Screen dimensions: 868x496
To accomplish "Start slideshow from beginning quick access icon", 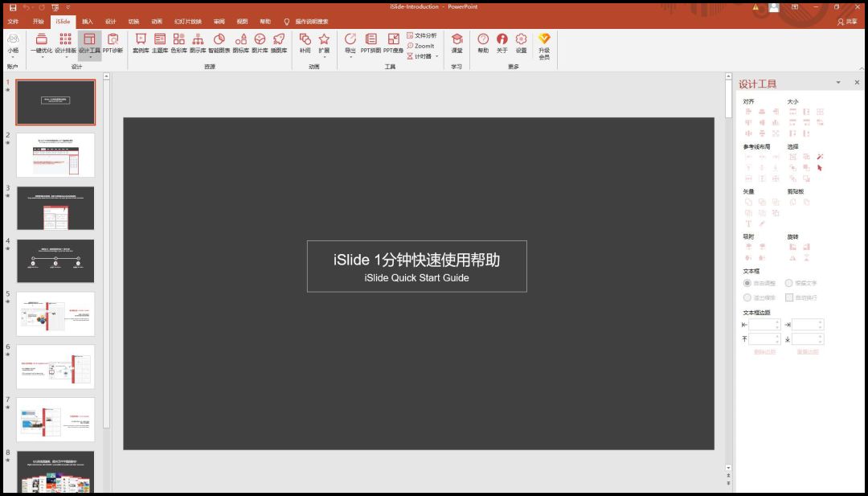I will tap(55, 7).
